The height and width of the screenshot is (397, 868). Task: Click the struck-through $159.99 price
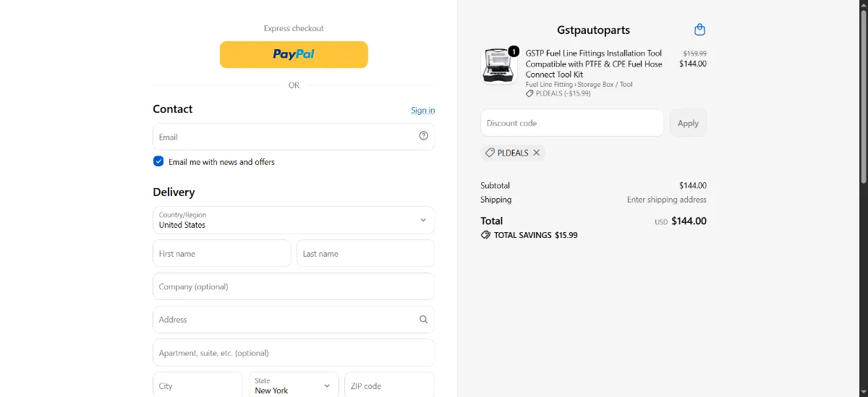(694, 54)
